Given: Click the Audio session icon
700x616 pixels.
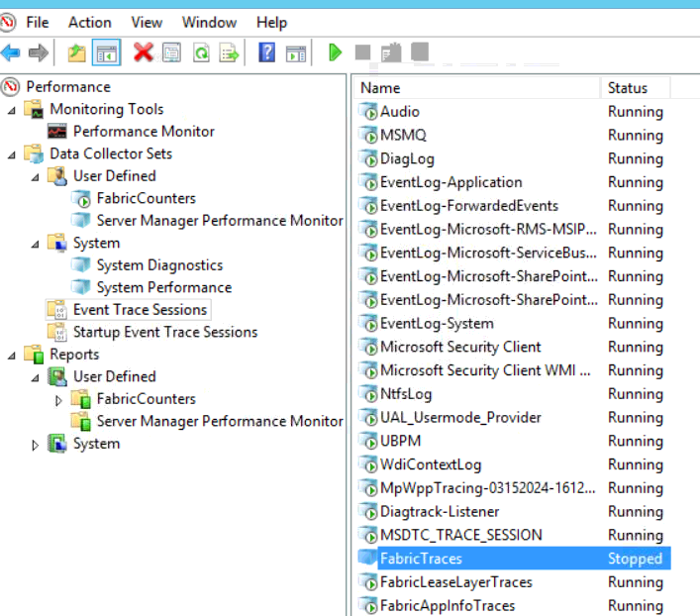Looking at the screenshot, I should click(368, 111).
